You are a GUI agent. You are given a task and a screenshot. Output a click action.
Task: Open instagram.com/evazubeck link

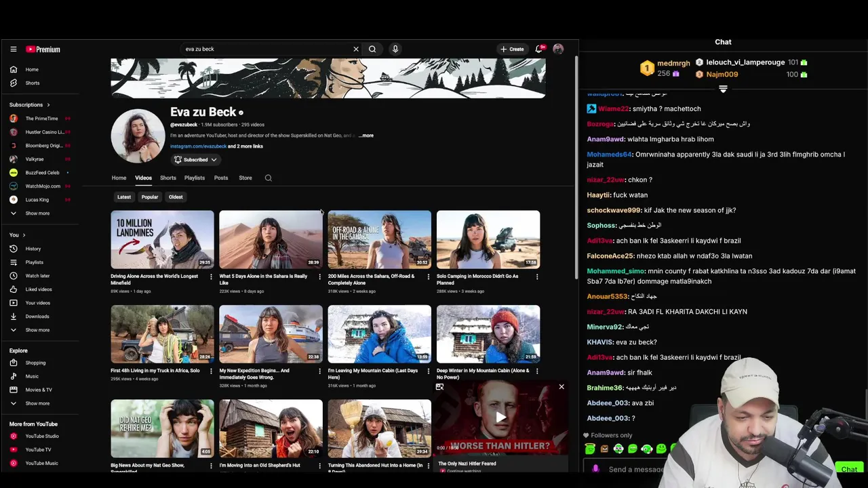pos(198,146)
